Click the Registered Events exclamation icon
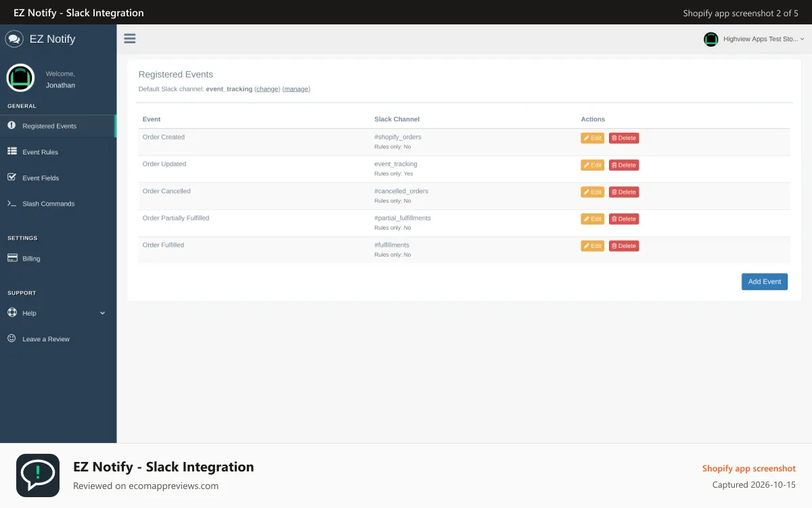 [12, 125]
